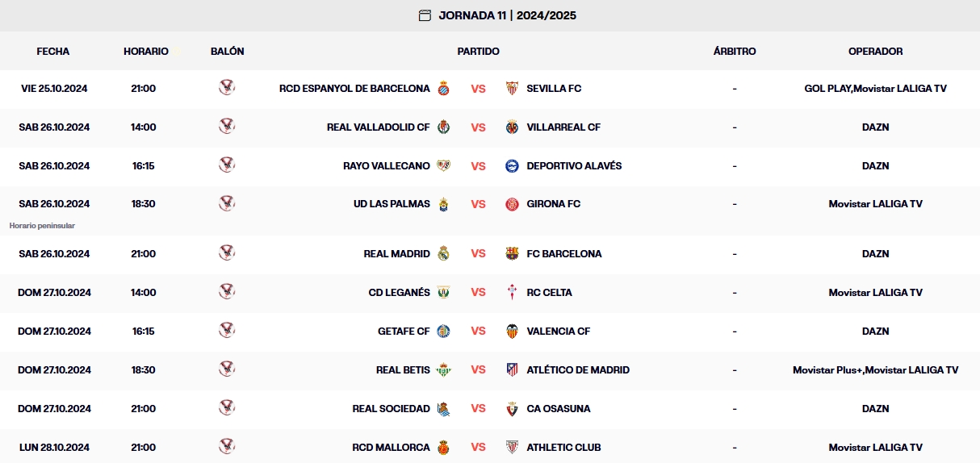Click the Girona FC crest

tap(512, 204)
